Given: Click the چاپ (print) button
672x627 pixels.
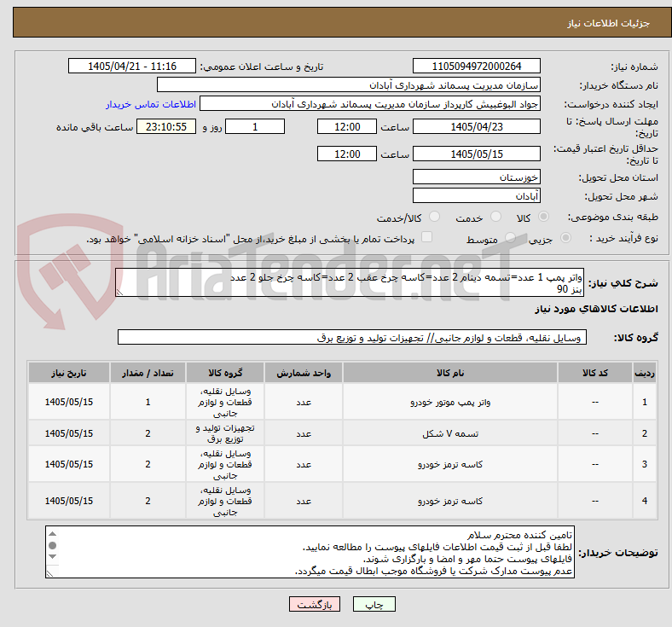Looking at the screenshot, I should click(x=374, y=604).
